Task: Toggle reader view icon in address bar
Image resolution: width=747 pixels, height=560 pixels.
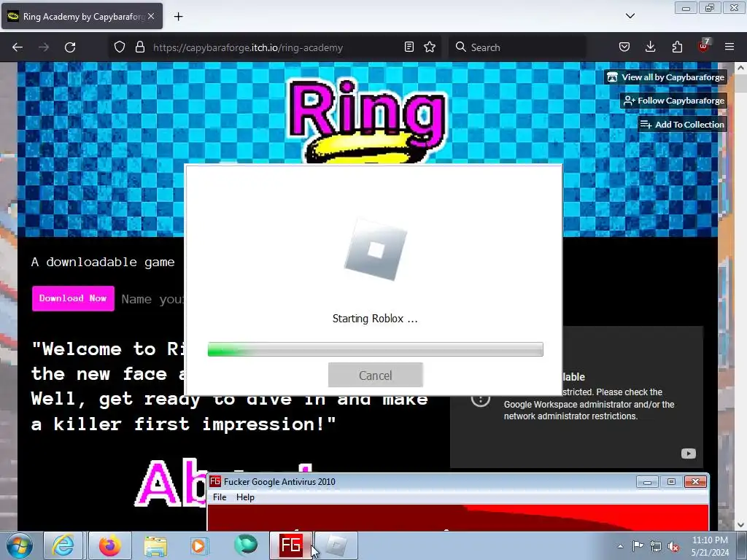Action: click(x=409, y=47)
